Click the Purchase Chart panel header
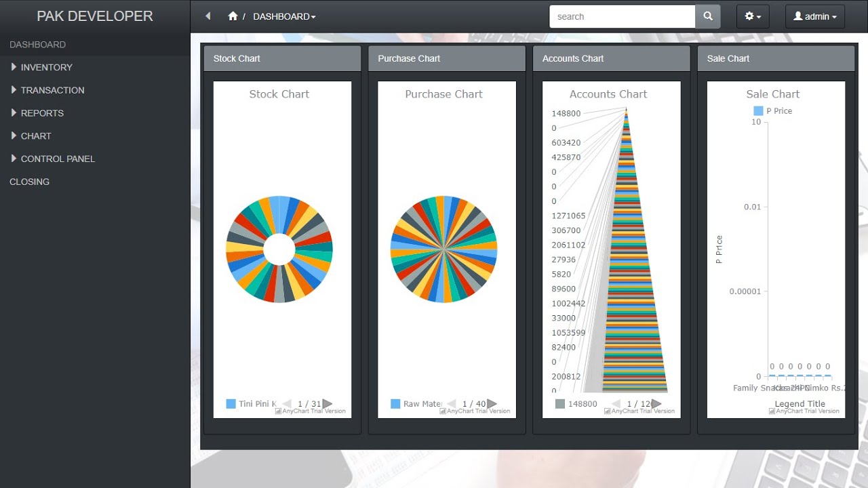The height and width of the screenshot is (488, 868). point(447,59)
